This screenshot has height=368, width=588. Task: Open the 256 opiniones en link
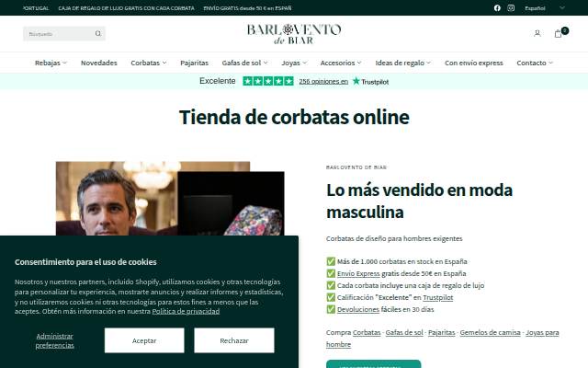point(323,82)
